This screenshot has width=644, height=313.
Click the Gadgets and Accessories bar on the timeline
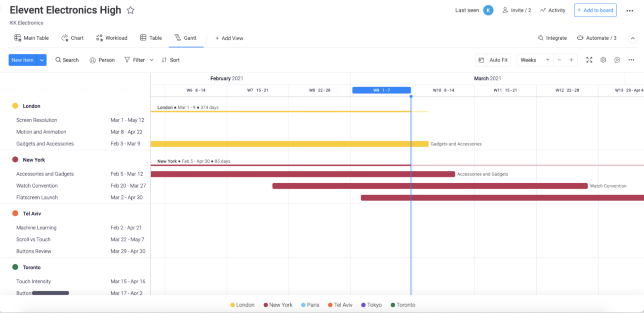[x=288, y=143]
